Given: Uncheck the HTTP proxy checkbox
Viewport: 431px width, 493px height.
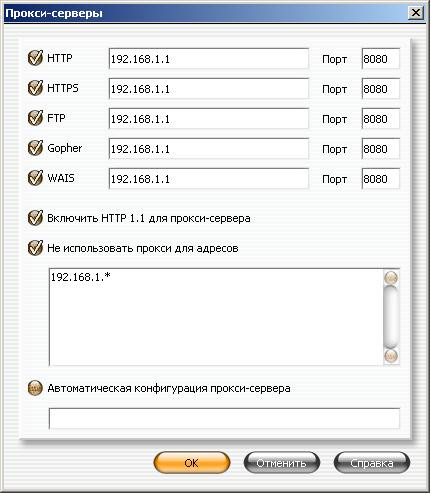Looking at the screenshot, I should click(x=35, y=58).
